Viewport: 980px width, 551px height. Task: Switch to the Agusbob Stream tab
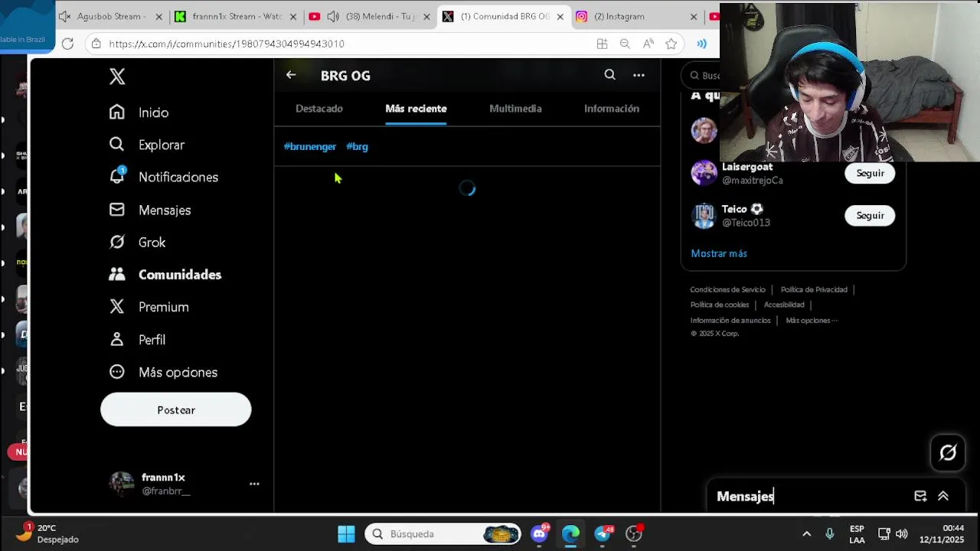pyautogui.click(x=113, y=16)
